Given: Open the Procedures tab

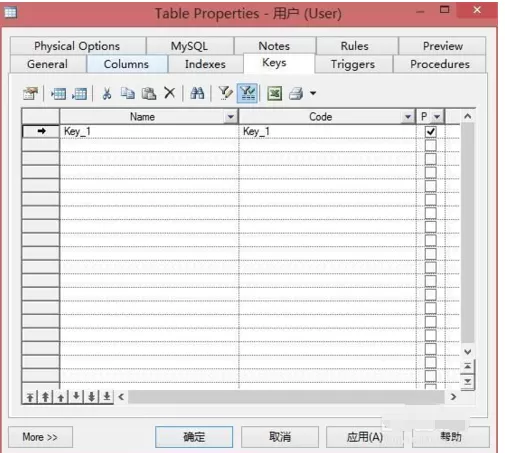Looking at the screenshot, I should point(440,64).
